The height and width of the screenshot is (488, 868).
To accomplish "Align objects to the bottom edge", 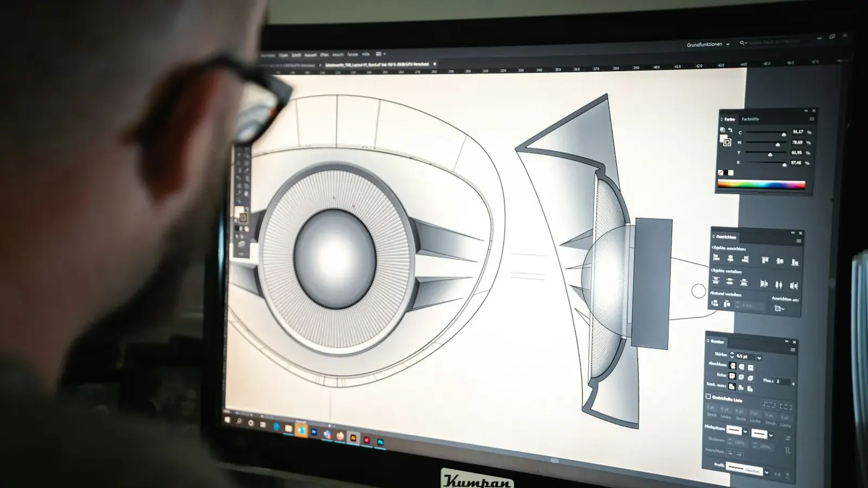I will tap(795, 262).
